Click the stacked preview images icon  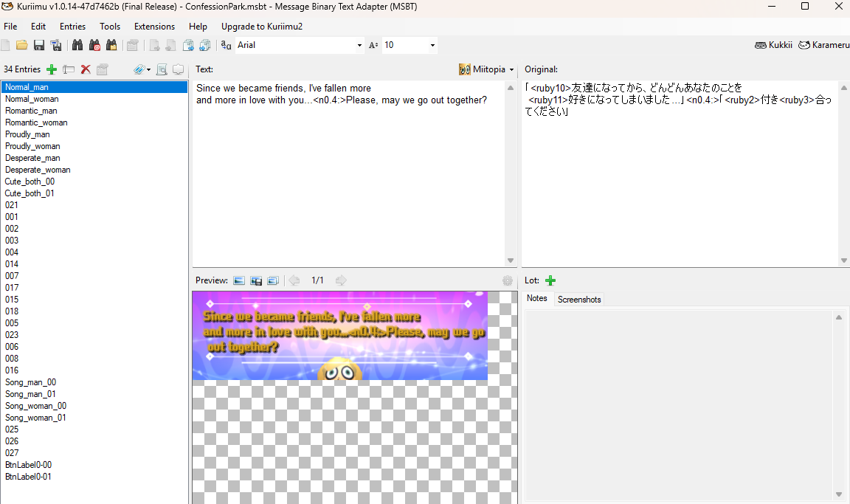273,280
